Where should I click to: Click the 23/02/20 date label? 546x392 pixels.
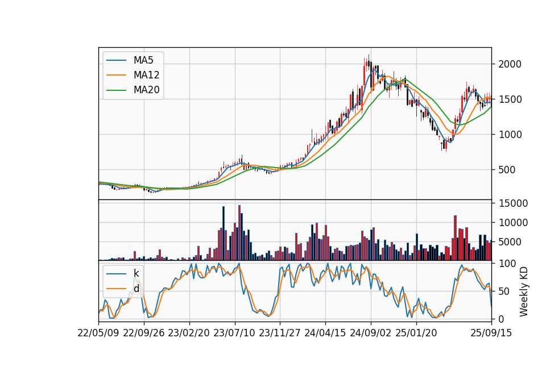click(189, 333)
